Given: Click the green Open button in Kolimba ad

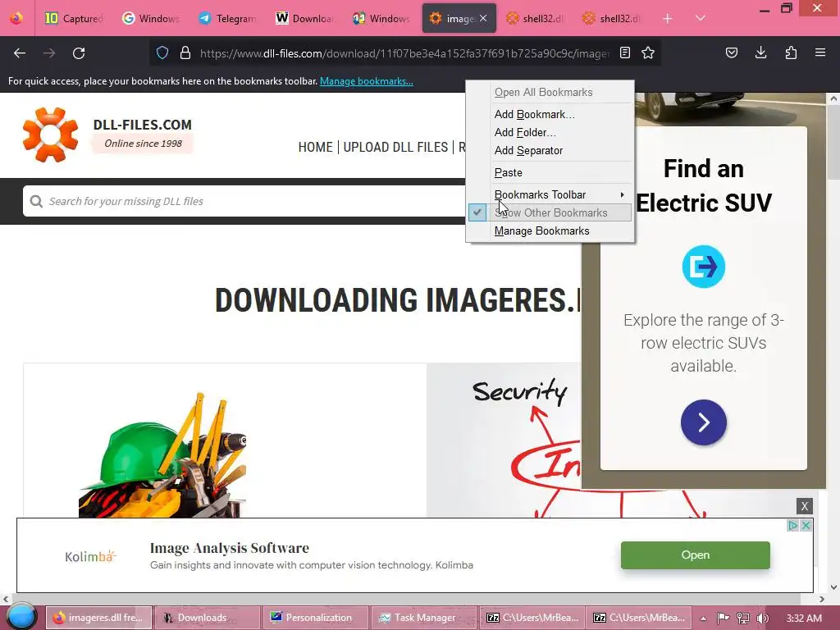Looking at the screenshot, I should tap(696, 555).
